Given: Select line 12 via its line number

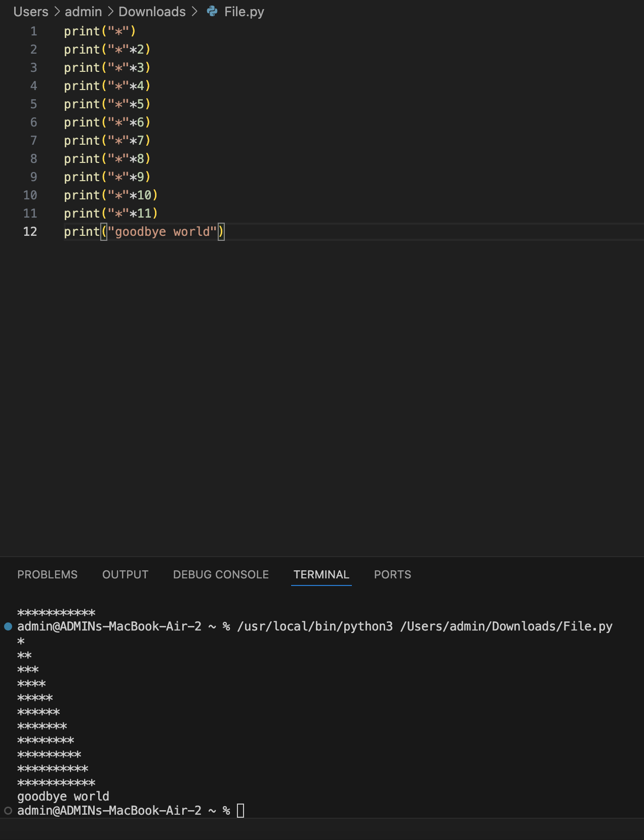Looking at the screenshot, I should 30,232.
